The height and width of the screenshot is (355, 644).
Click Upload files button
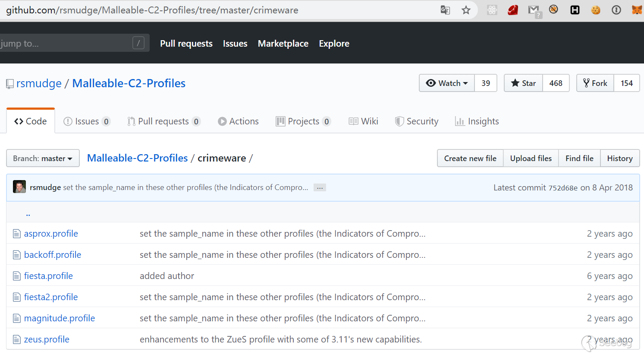tap(531, 158)
